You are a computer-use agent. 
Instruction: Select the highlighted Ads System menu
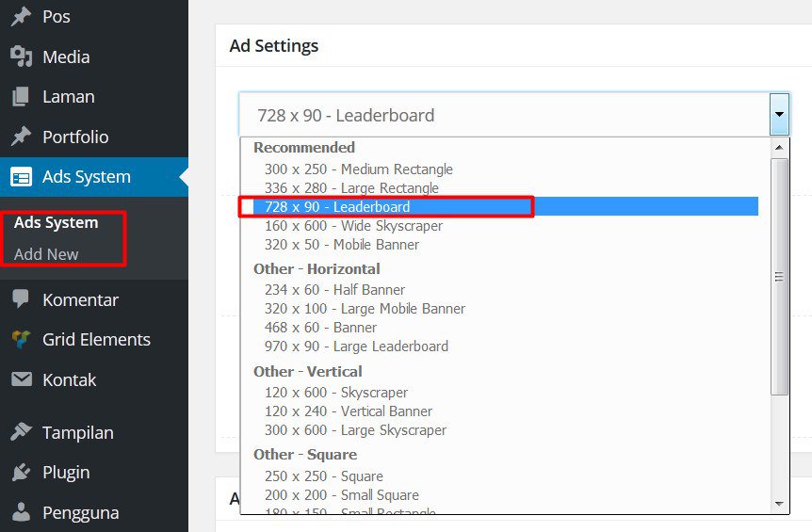coord(94,177)
